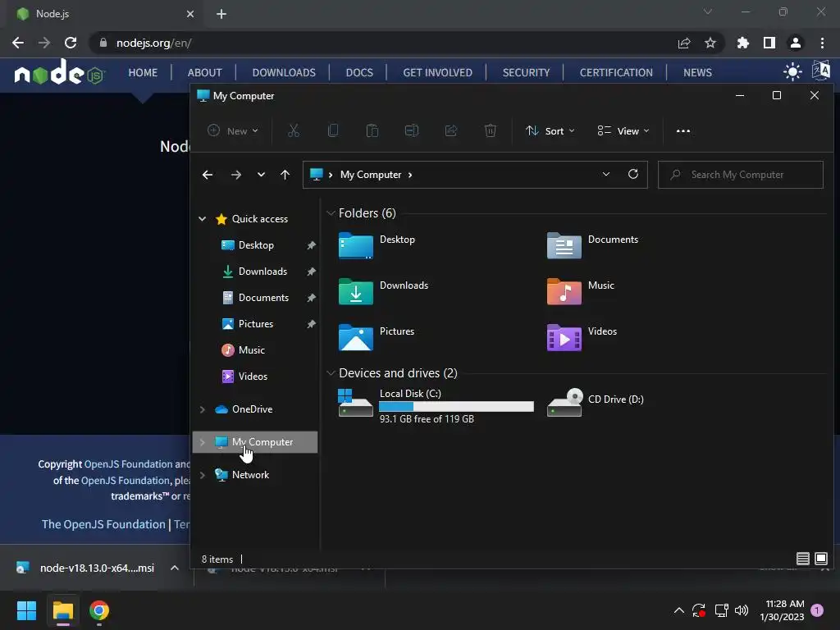Click the Copy icon in Explorer toolbar
Image resolution: width=840 pixels, height=630 pixels.
coord(333,130)
